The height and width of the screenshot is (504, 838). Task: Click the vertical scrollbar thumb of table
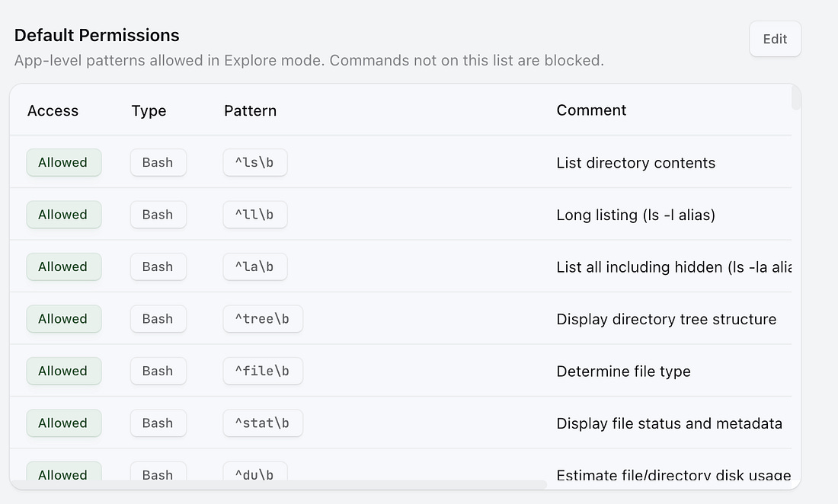pyautogui.click(x=796, y=99)
